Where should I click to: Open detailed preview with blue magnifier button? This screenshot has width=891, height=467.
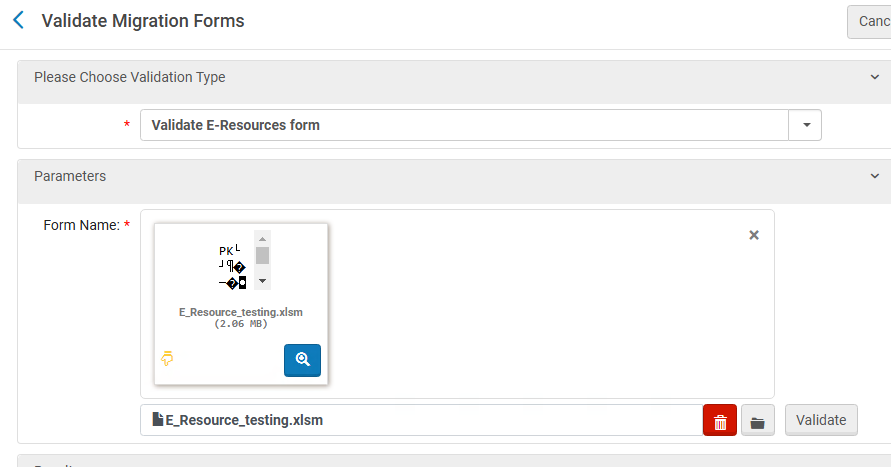302,360
